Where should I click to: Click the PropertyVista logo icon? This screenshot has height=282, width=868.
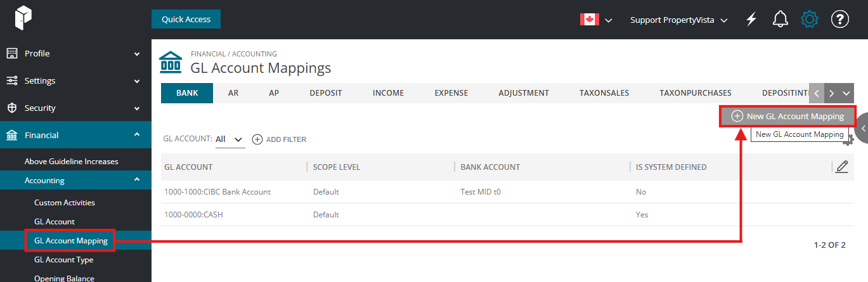(23, 20)
